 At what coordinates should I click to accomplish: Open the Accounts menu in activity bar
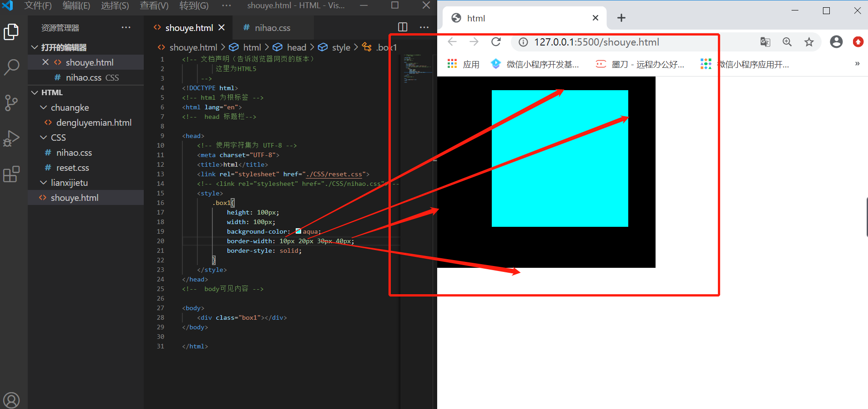pos(11,400)
